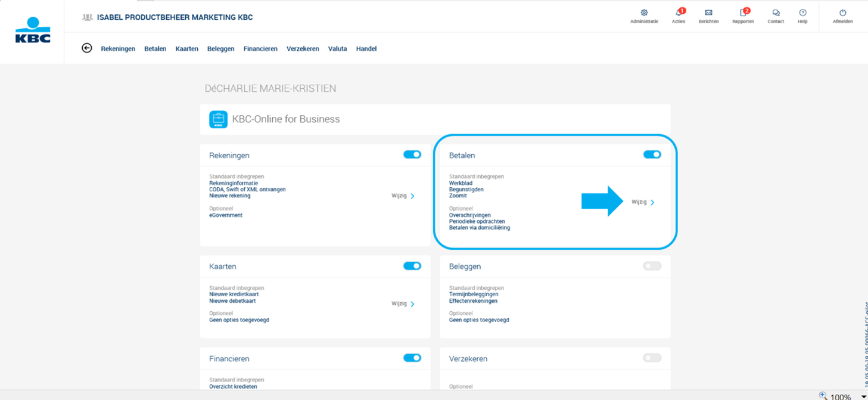Enable the Verzekeren toggle

coord(652,357)
